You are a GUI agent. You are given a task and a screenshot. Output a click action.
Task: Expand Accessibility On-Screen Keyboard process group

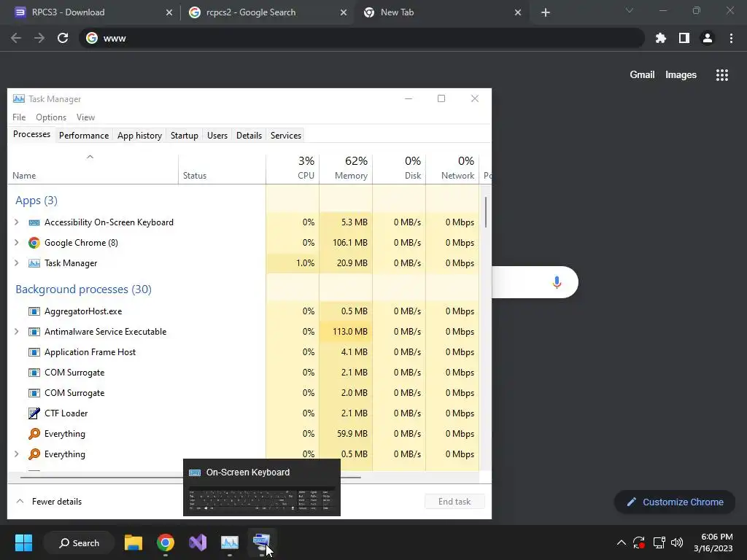coord(17,222)
